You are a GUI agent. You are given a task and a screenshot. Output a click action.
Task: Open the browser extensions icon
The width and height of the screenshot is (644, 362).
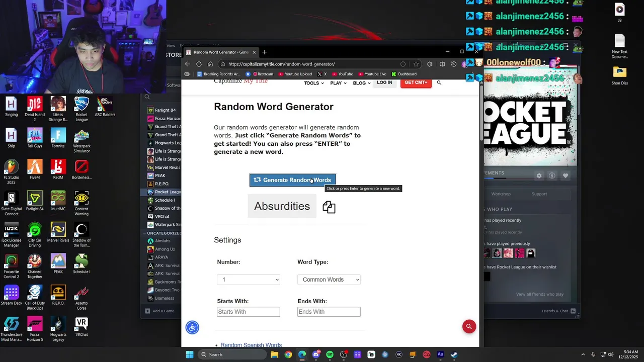tap(429, 64)
